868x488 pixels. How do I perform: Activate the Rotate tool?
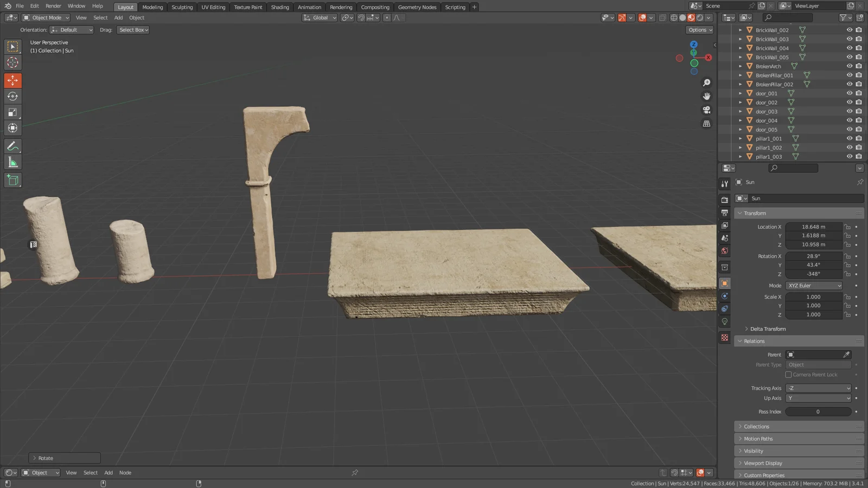point(12,96)
